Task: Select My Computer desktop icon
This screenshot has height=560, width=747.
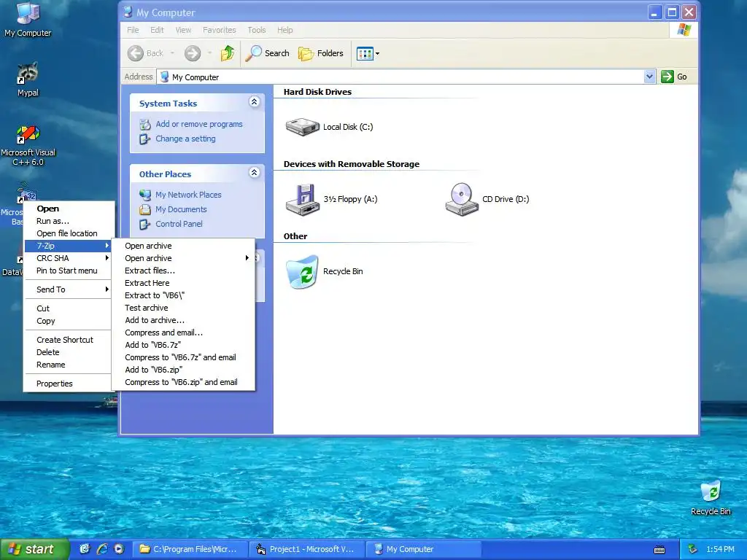Action: 28,20
